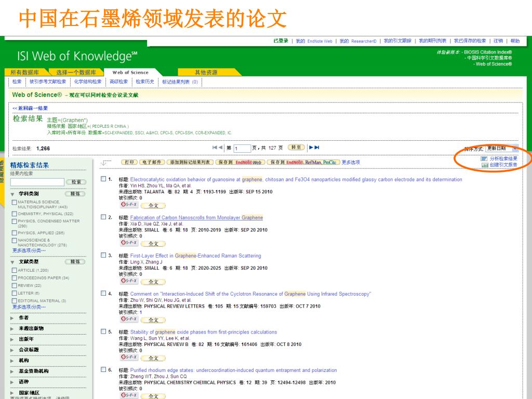Viewport: 532px width, 399px height.
Task: Click the 精炼 button next to 文献类型
Action: [75, 262]
